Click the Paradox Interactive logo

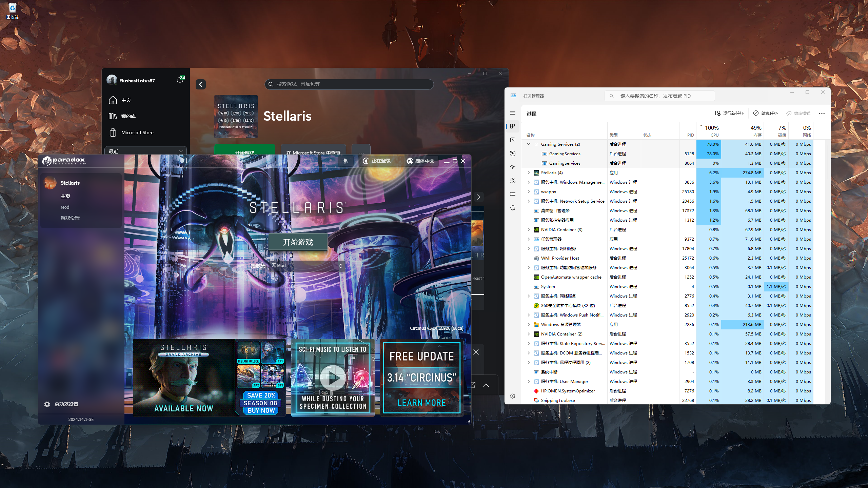(64, 161)
